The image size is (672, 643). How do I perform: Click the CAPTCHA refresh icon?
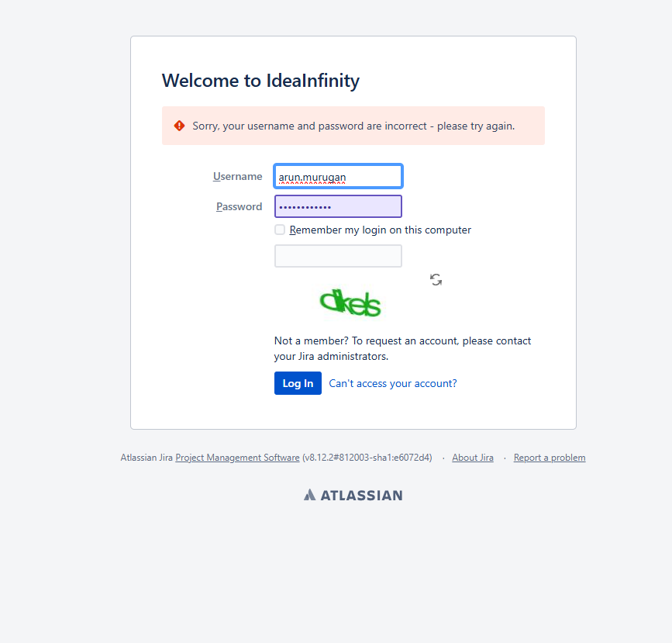[x=436, y=280]
